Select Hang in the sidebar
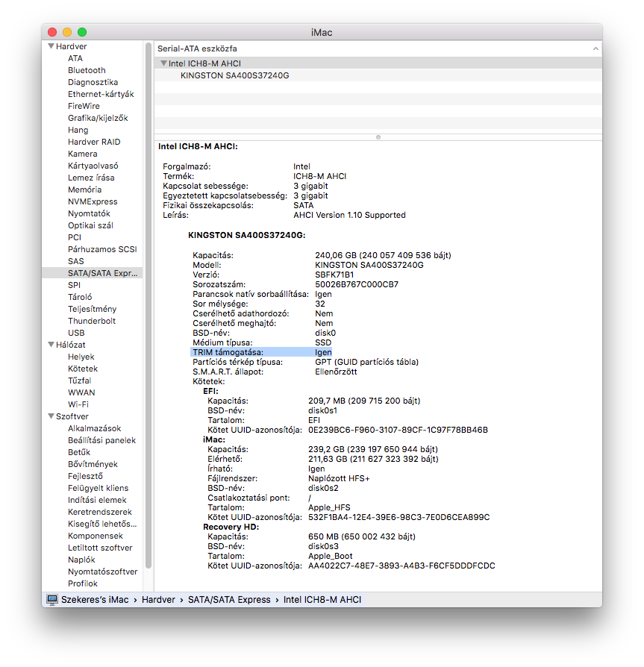 tap(78, 130)
